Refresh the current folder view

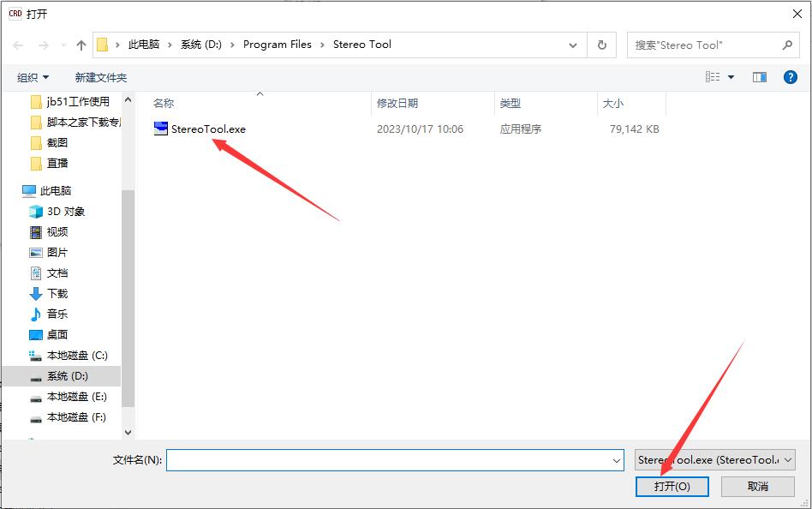(x=602, y=45)
